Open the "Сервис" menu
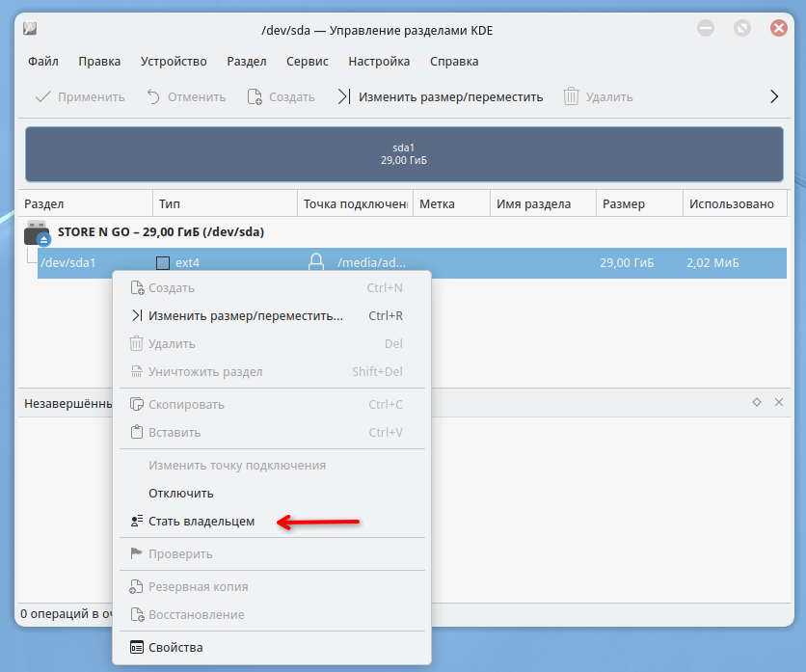 [x=308, y=62]
